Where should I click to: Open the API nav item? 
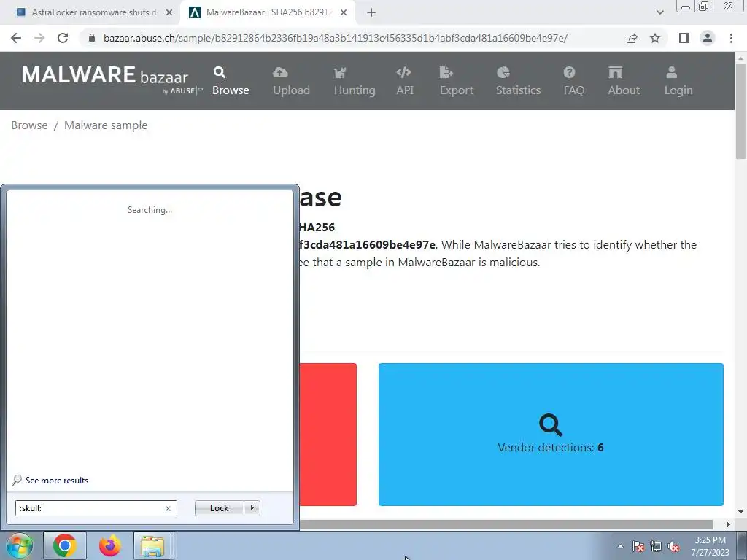pos(405,81)
